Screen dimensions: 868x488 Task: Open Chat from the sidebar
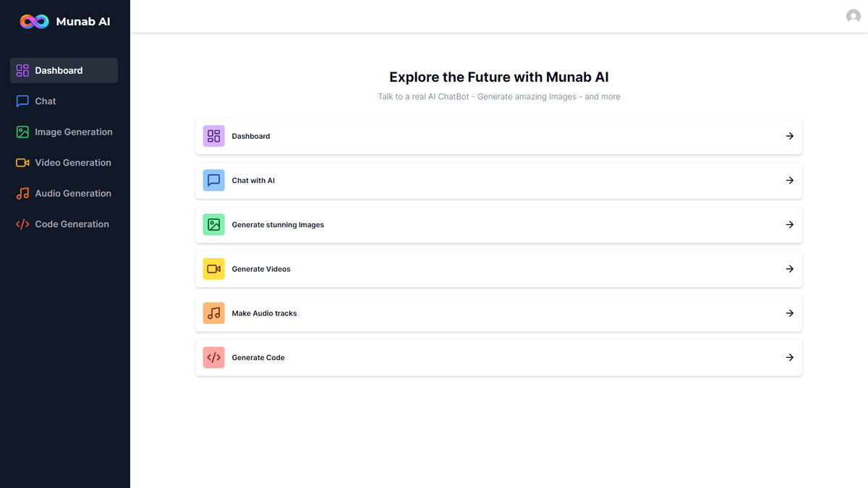(45, 101)
